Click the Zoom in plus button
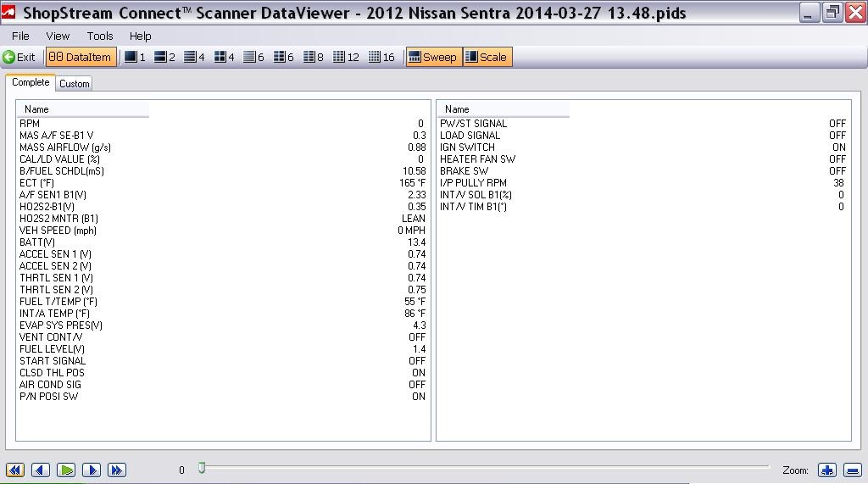This screenshot has height=484, width=868. coord(827,470)
